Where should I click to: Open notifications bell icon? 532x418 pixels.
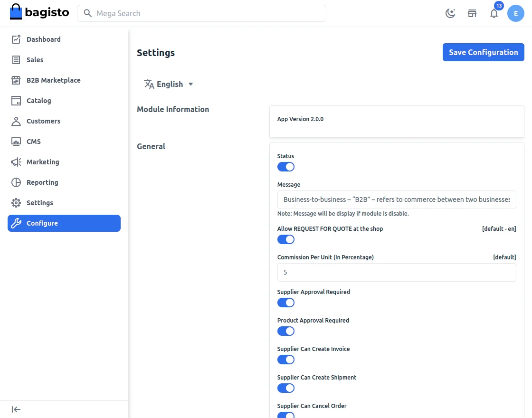(494, 13)
